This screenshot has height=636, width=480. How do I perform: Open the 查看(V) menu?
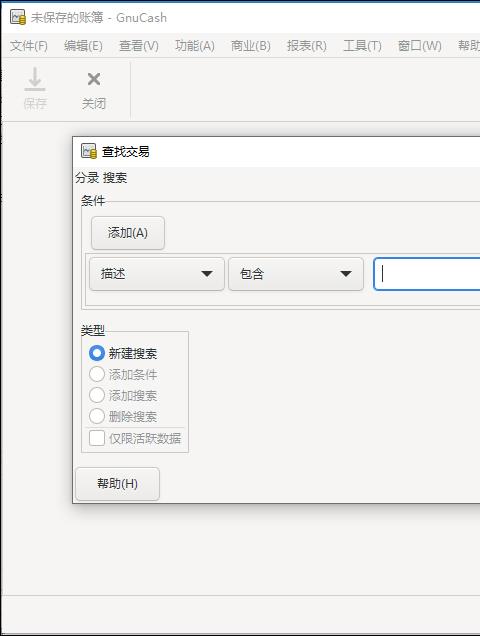139,45
